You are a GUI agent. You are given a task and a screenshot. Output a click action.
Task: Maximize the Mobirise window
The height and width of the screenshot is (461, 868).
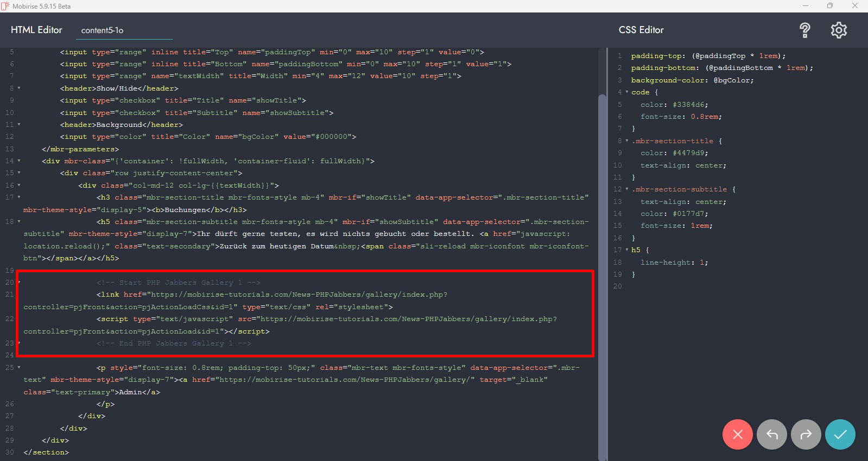click(829, 6)
